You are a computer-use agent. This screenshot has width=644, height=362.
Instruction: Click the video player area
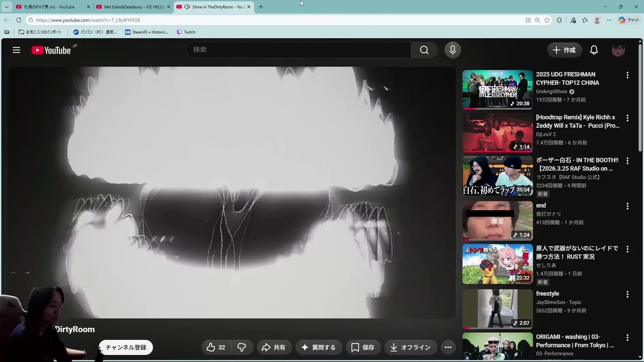click(231, 193)
